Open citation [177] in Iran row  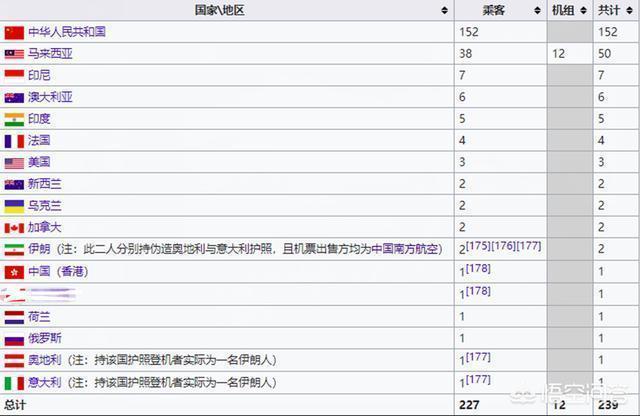[x=529, y=246]
